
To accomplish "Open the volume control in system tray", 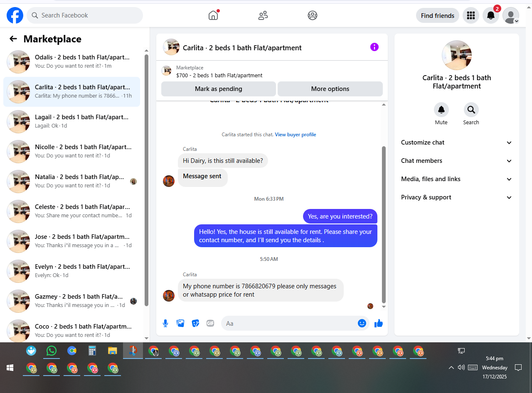I will [x=461, y=367].
